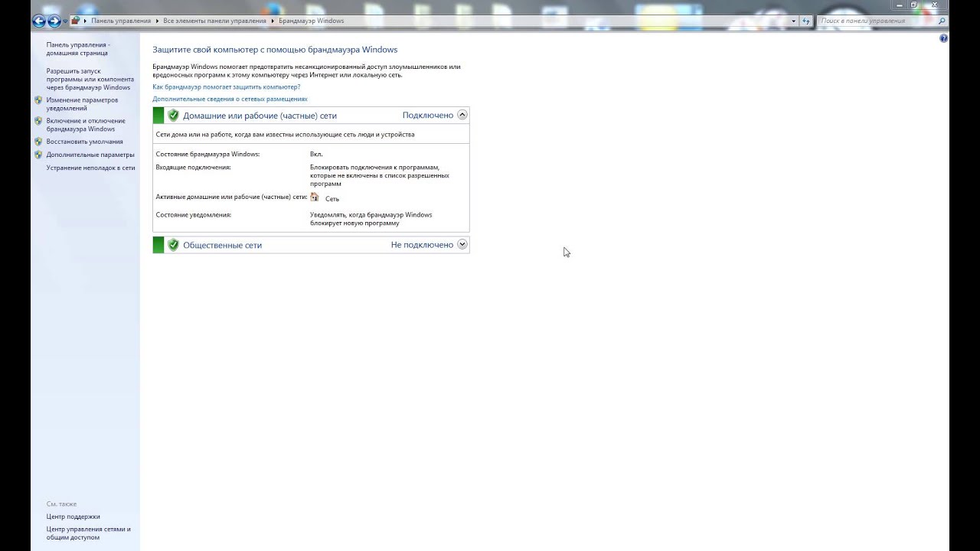
Task: Click 'Входящие подключения:' label
Action: tap(193, 168)
